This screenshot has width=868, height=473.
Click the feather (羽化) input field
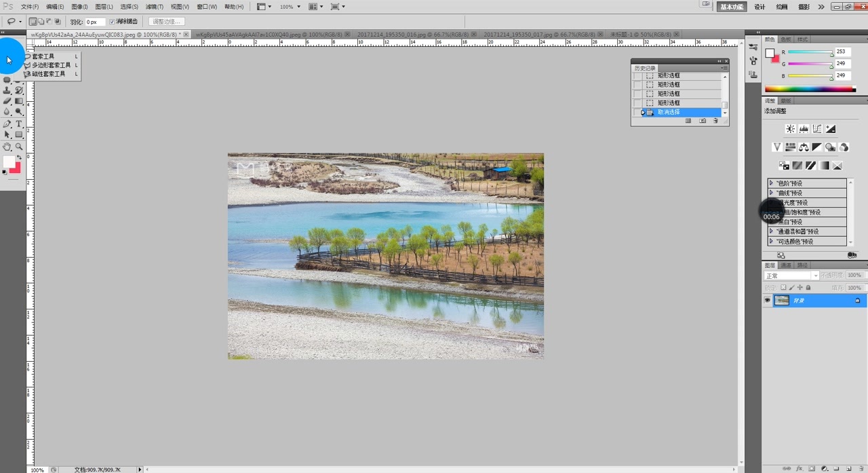tap(95, 22)
